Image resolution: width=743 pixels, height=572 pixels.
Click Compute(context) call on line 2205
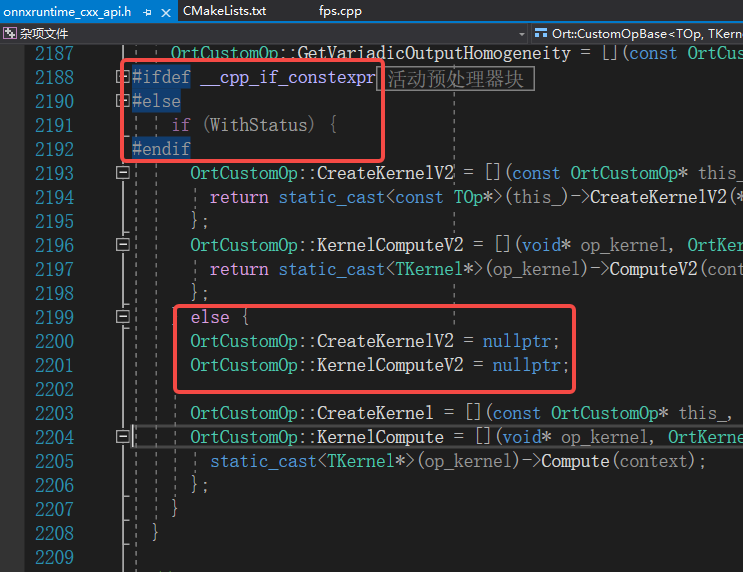click(618, 461)
